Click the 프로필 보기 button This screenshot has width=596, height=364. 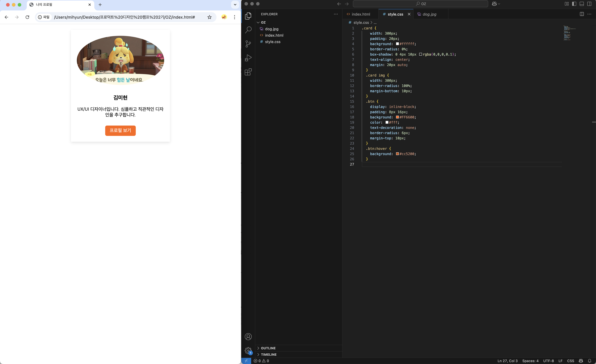coord(120,131)
